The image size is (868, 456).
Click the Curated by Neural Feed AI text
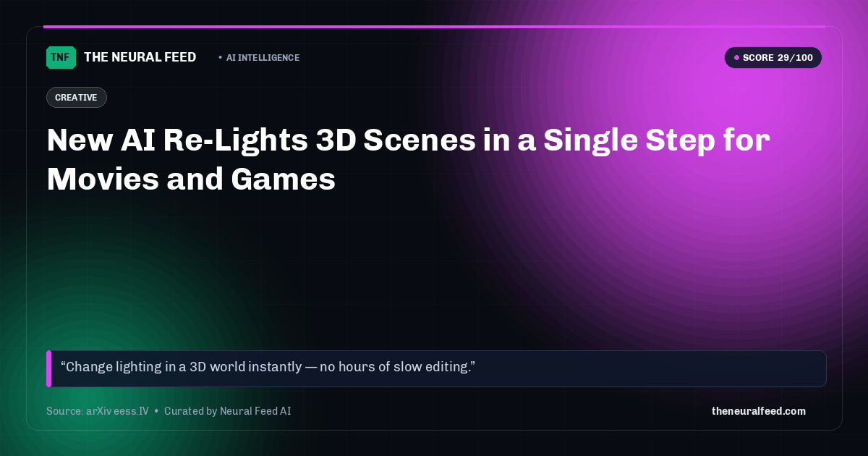tap(227, 411)
